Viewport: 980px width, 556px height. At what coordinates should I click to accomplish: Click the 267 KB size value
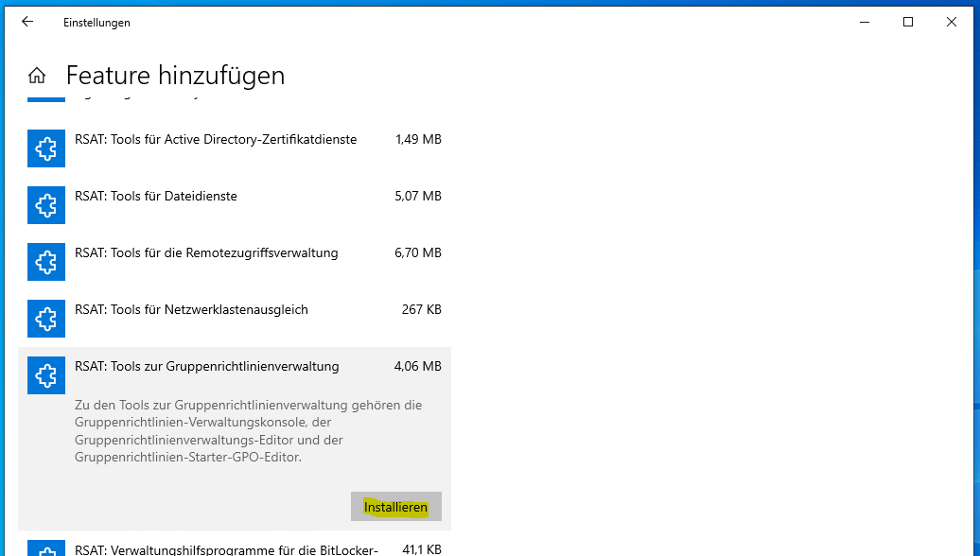tap(421, 310)
